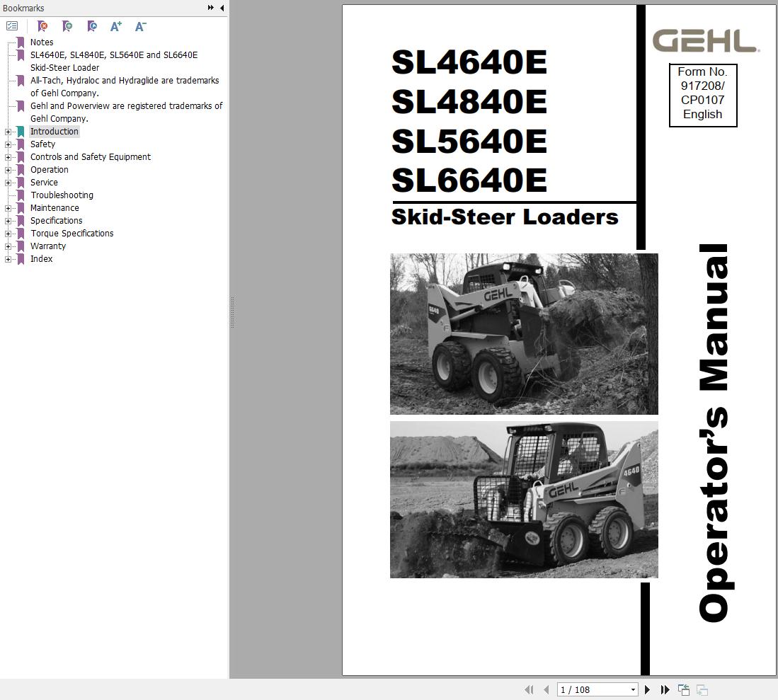This screenshot has height=700, width=778.
Task: Expand the Maintenance bookmark
Action: tap(8, 208)
